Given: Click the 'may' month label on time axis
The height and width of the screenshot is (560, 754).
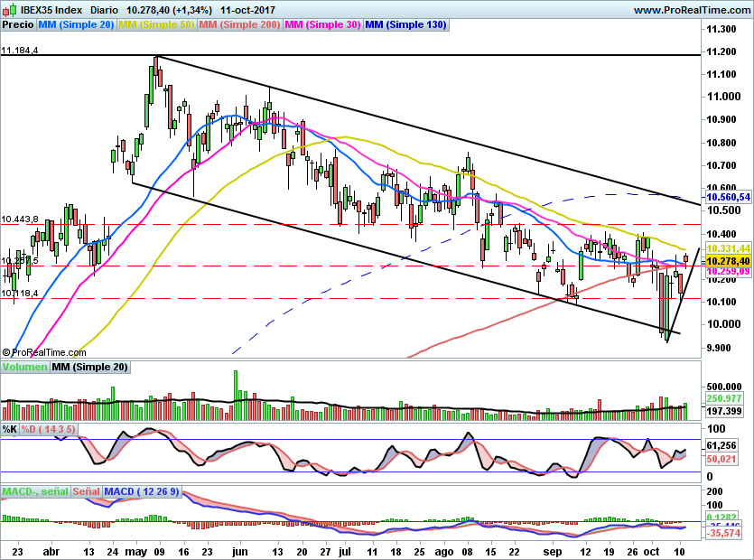Looking at the screenshot, I should [x=135, y=551].
